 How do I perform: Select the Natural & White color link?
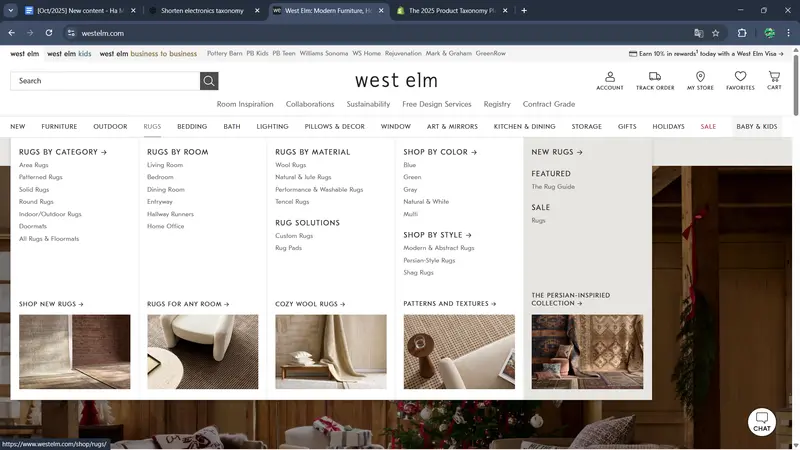click(426, 202)
